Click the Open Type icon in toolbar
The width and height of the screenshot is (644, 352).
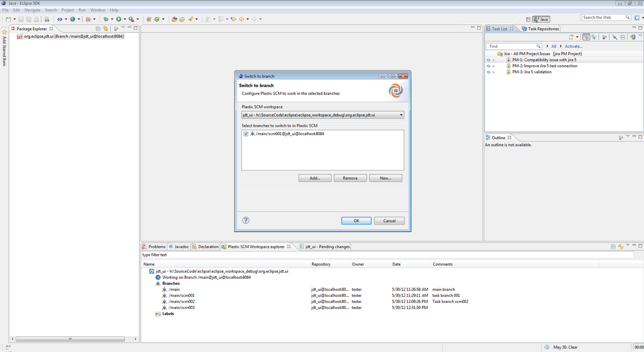click(x=174, y=19)
